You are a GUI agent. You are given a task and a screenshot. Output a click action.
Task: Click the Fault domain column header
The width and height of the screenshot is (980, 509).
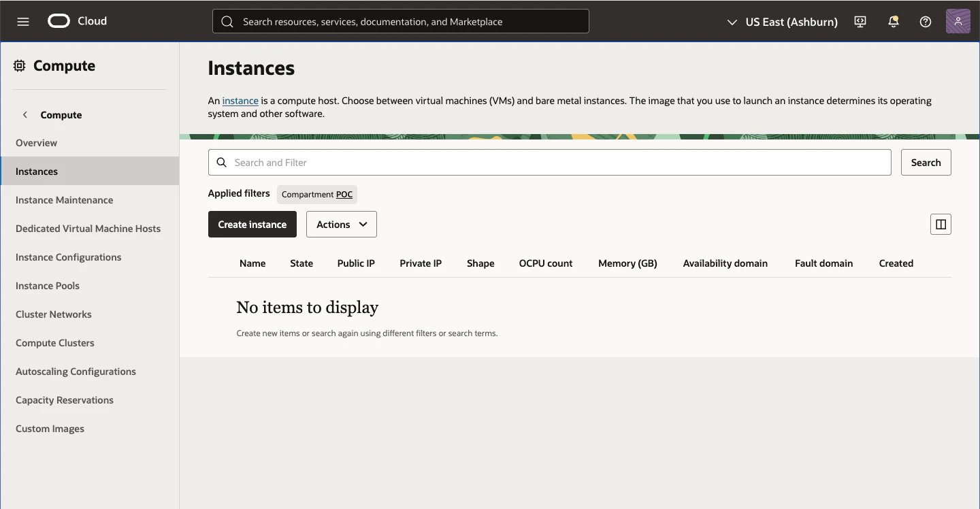pos(823,263)
